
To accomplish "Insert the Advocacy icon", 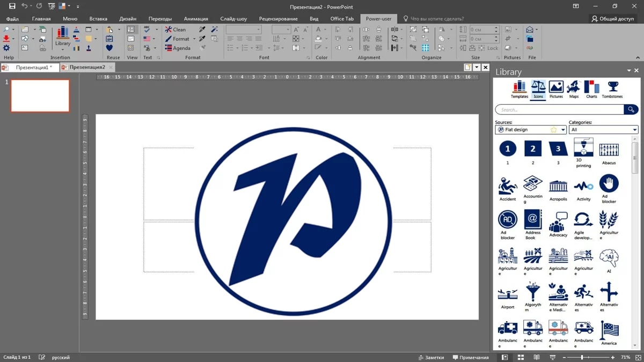I will click(558, 225).
